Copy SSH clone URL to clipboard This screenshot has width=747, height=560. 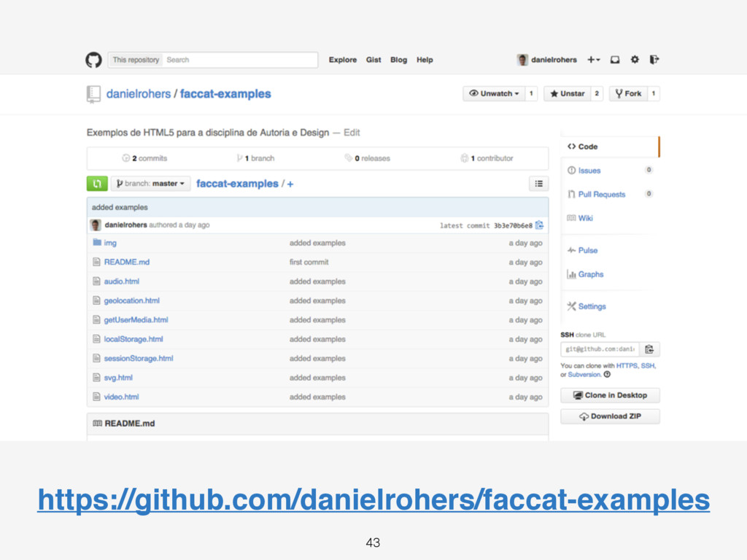649,349
